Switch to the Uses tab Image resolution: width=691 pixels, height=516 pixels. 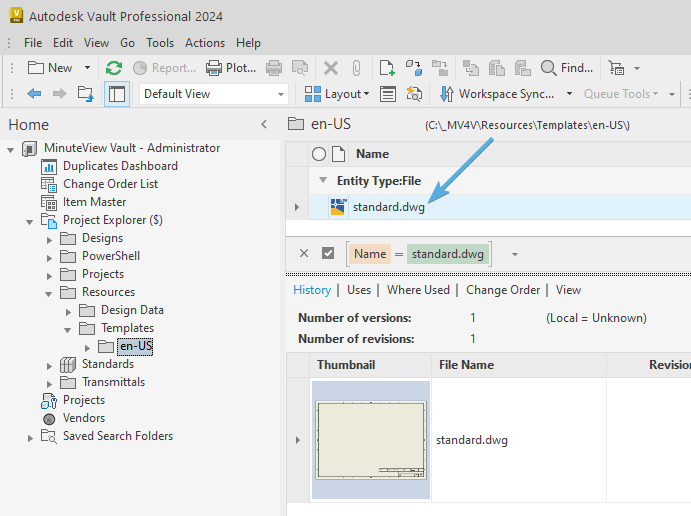[359, 290]
